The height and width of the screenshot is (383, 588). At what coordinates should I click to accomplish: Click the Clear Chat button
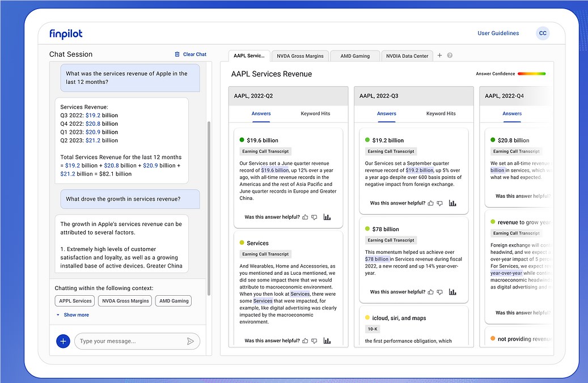[x=191, y=54]
